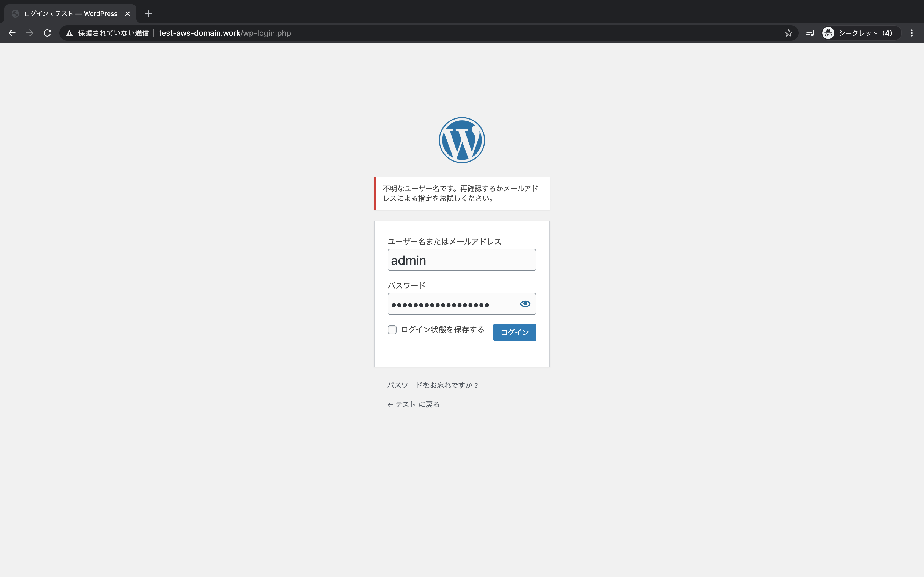Close the WordPress login tab
Viewport: 924px width, 577px height.
(128, 14)
